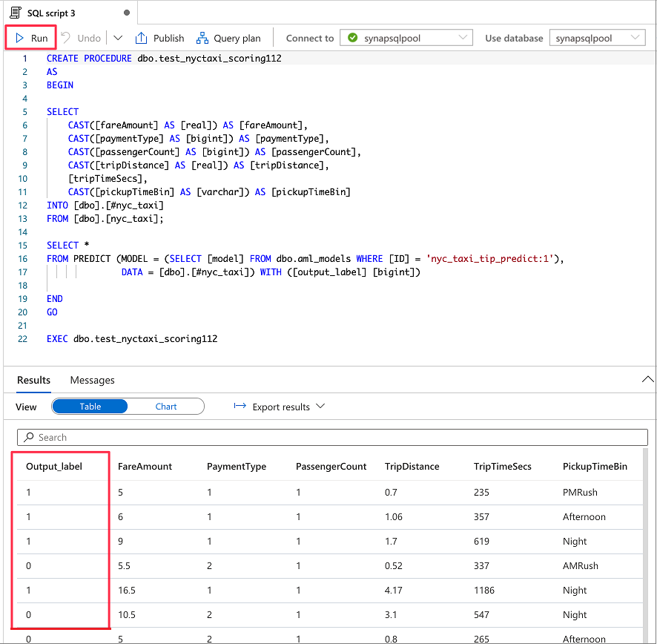The width and height of the screenshot is (657, 644).
Task: Select the SQL script 3 tab
Action: (70, 13)
